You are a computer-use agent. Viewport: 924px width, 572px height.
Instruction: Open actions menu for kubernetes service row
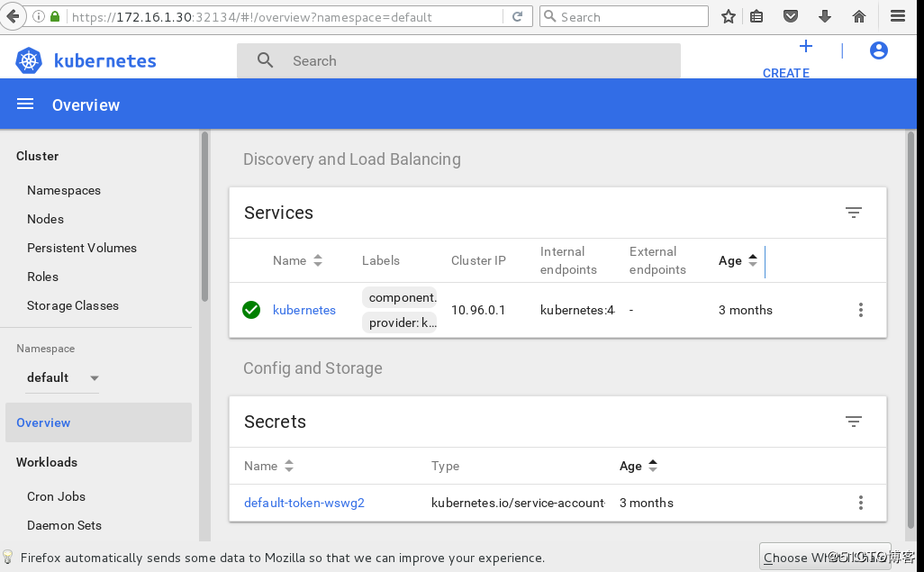click(861, 310)
